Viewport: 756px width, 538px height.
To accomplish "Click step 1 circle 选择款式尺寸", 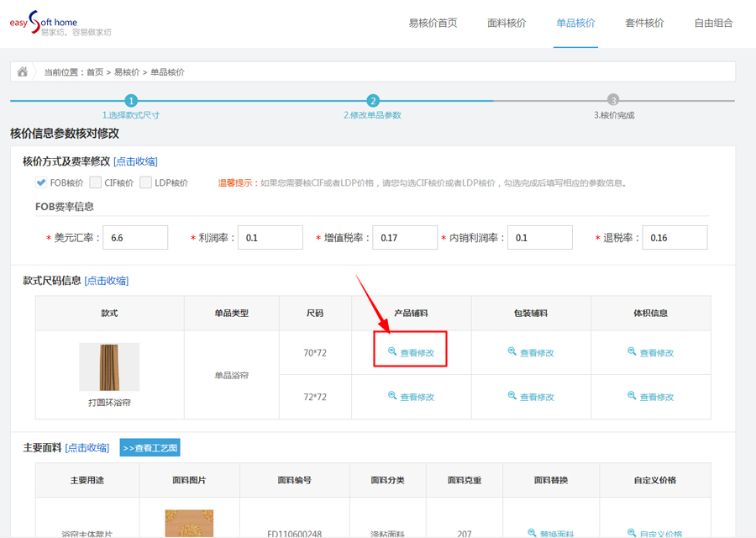I will click(131, 101).
